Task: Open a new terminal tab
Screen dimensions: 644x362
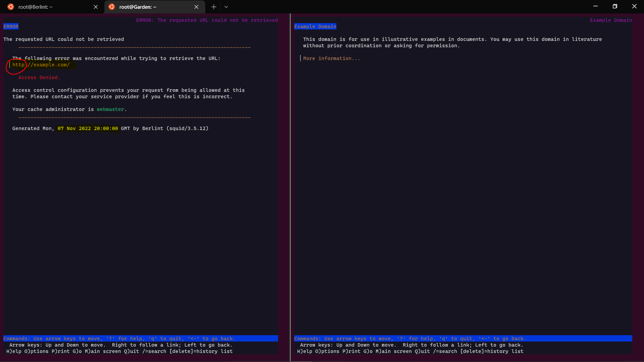Action: pyautogui.click(x=214, y=7)
